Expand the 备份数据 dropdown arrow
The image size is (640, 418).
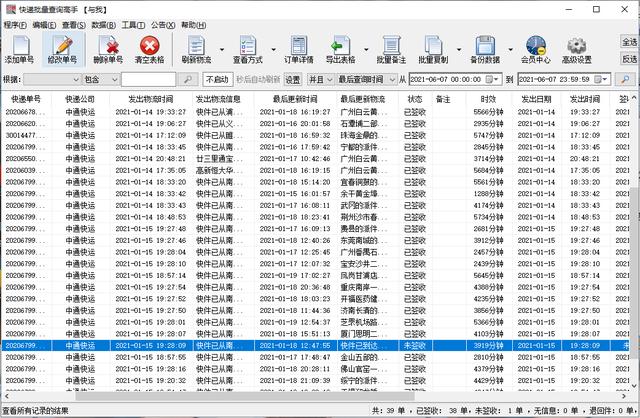[510, 50]
